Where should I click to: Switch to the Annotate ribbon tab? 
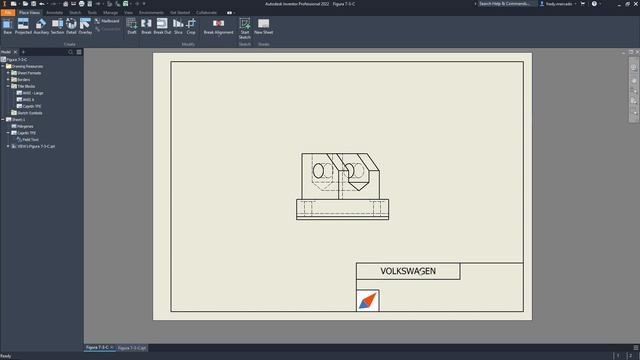[x=54, y=13]
